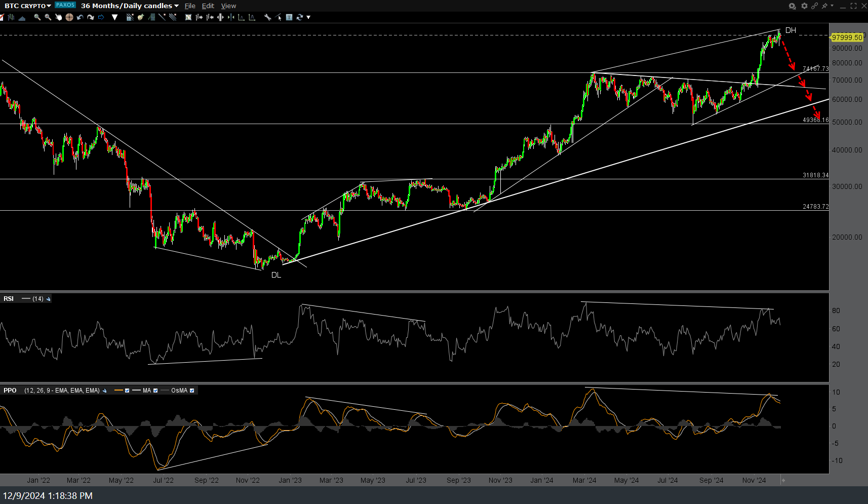Click the 97999.50 current price label
868x504 pixels.
click(847, 37)
